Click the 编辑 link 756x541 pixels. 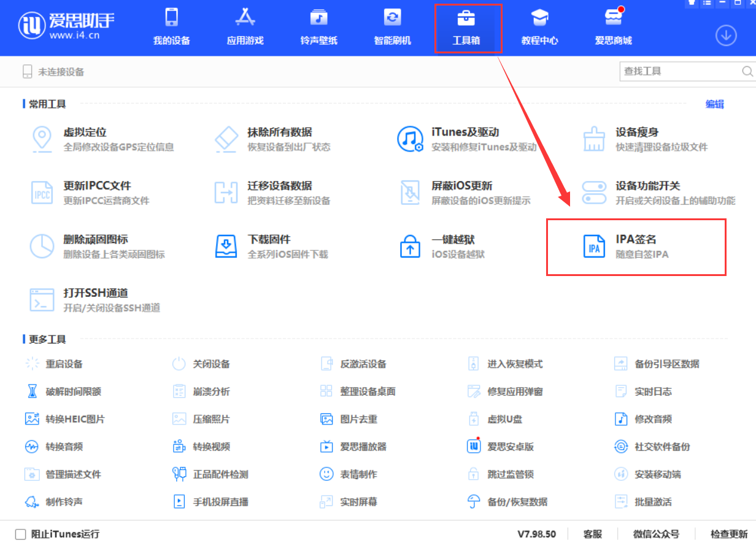click(x=715, y=104)
